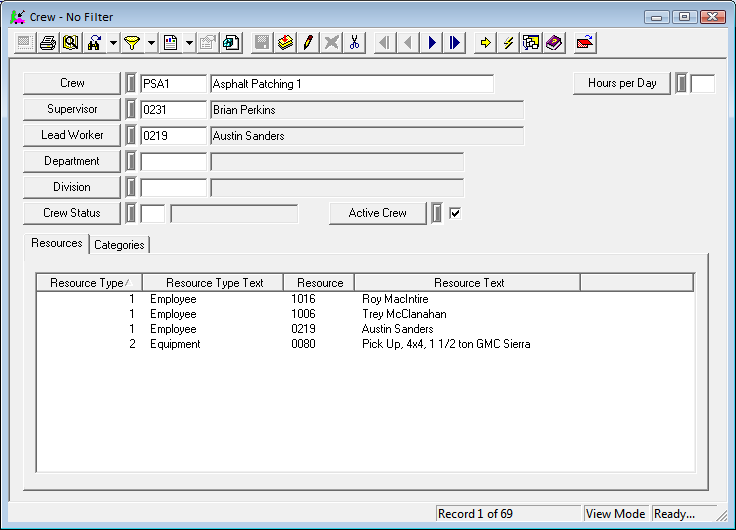Click the Brian Perkins name field
The height and width of the screenshot is (530, 736).
coord(367,110)
